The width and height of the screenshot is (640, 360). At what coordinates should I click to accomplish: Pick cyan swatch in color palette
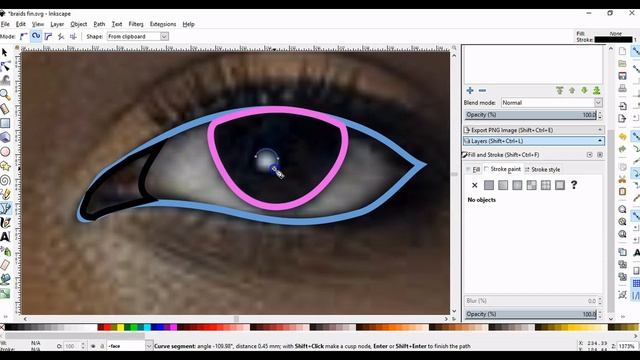147,327
